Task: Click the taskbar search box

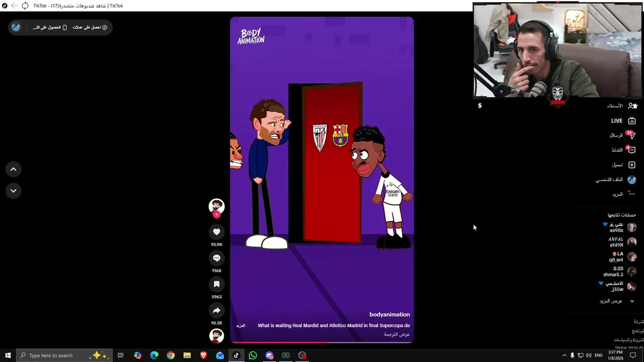Action: (65, 355)
